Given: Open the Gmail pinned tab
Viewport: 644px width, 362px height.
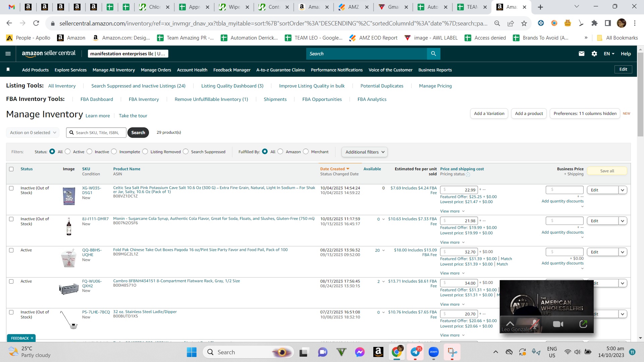Looking at the screenshot, I should point(12,7).
